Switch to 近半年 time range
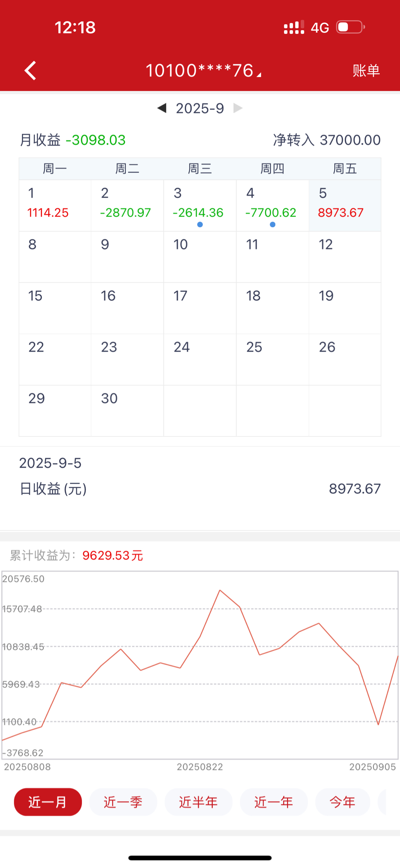 tap(198, 802)
